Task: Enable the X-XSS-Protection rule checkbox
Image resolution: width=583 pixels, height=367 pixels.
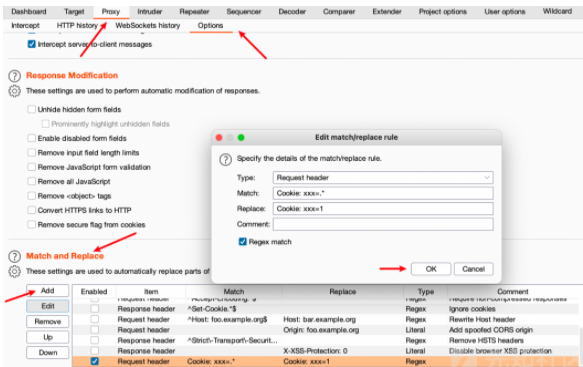Action: tap(95, 350)
